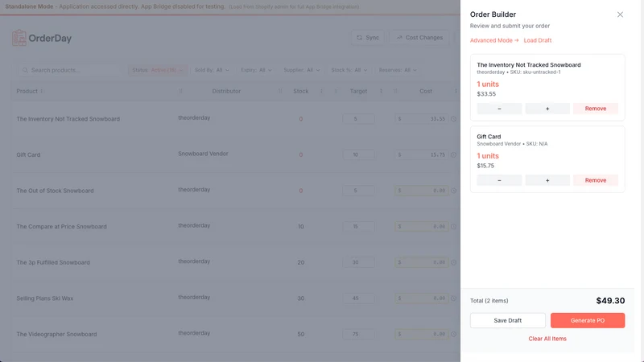Open the Stock % filter dropdown

[349, 70]
